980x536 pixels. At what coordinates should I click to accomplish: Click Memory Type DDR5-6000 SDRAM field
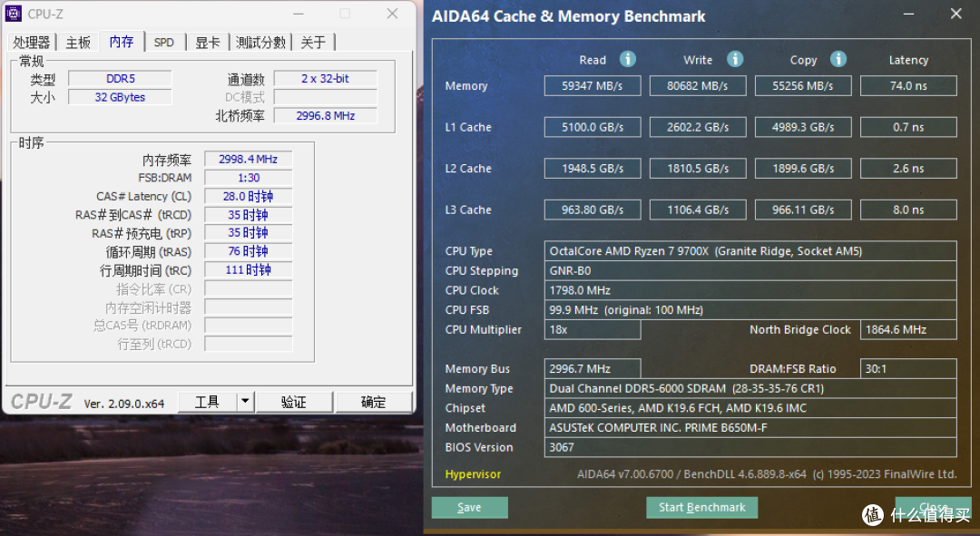pos(750,388)
